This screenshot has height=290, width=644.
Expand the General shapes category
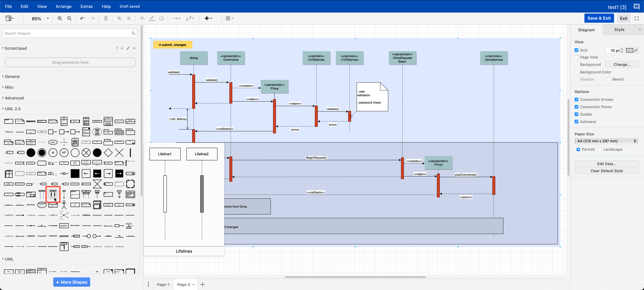tap(12, 76)
